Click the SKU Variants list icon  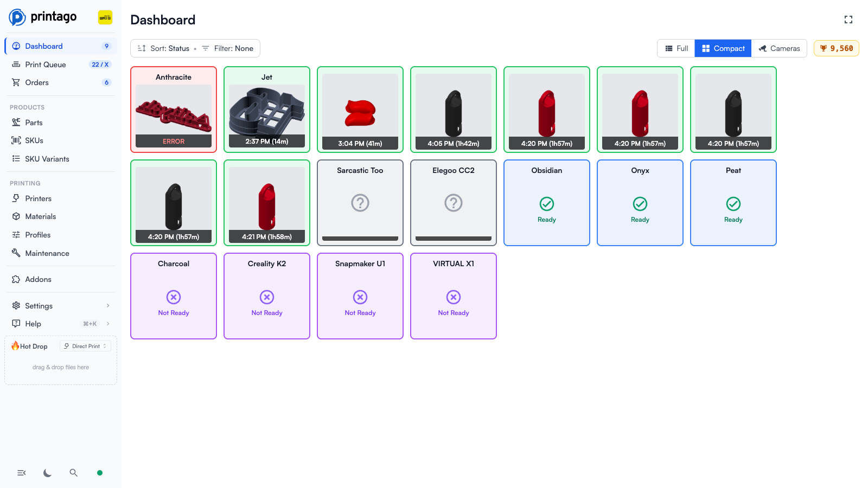(x=16, y=159)
